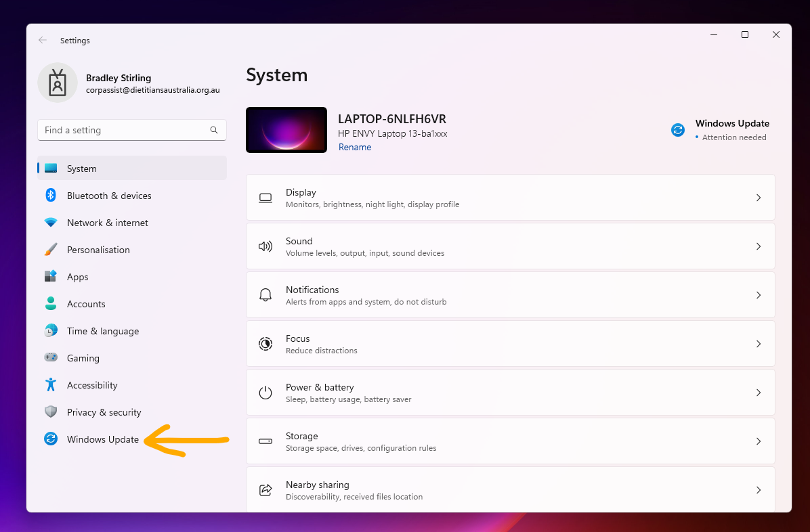Open Network & internet via its Wi-Fi icon
The image size is (810, 532).
[x=51, y=223]
